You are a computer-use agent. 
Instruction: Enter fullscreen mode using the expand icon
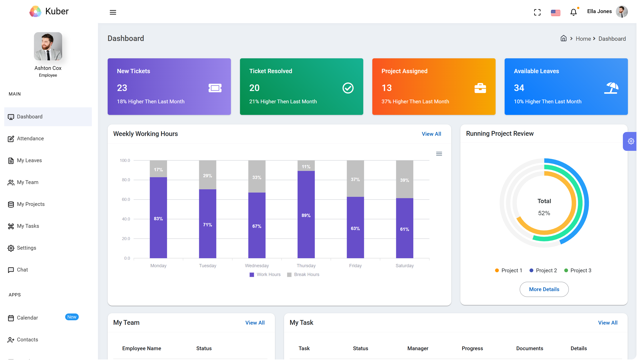(x=537, y=12)
